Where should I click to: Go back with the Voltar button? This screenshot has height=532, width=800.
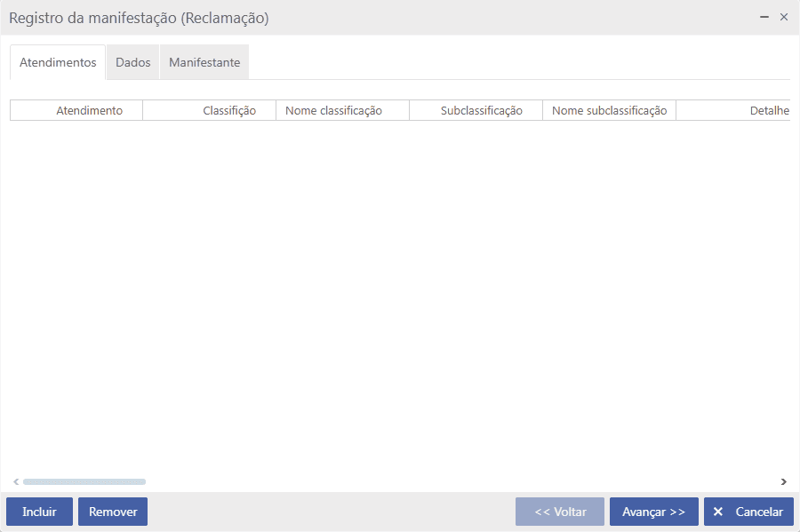pyautogui.click(x=560, y=512)
